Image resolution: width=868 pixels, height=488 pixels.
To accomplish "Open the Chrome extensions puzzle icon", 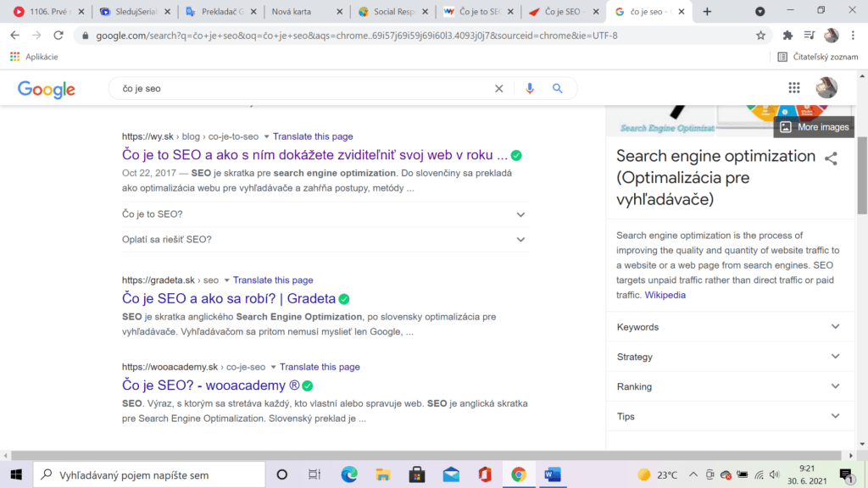I will click(x=787, y=36).
